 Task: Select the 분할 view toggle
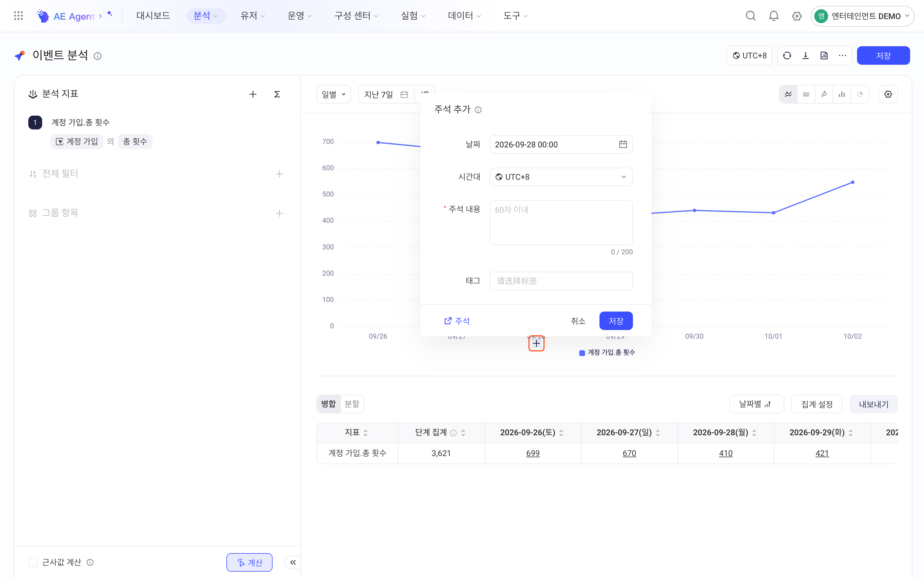[x=352, y=404]
